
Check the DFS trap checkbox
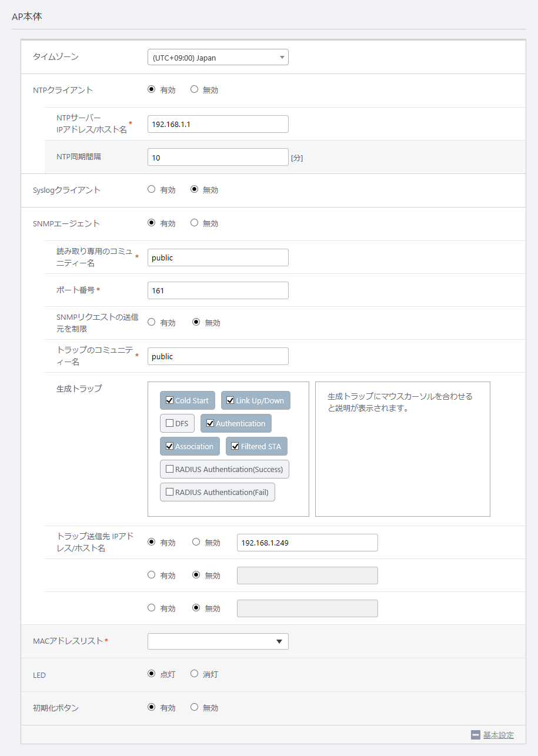[170, 423]
